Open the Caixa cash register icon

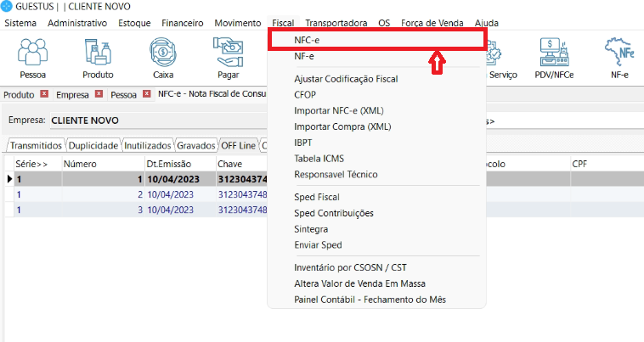point(162,58)
